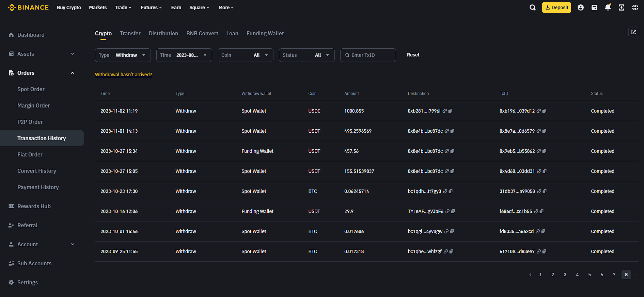
Task: Copy destination address TYLeAF...gVJbE6
Action: [453, 211]
